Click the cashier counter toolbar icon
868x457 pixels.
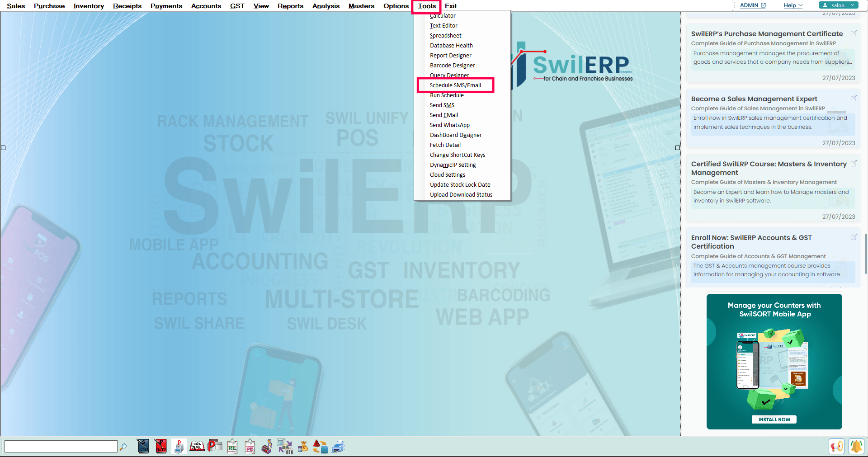[x=267, y=446]
